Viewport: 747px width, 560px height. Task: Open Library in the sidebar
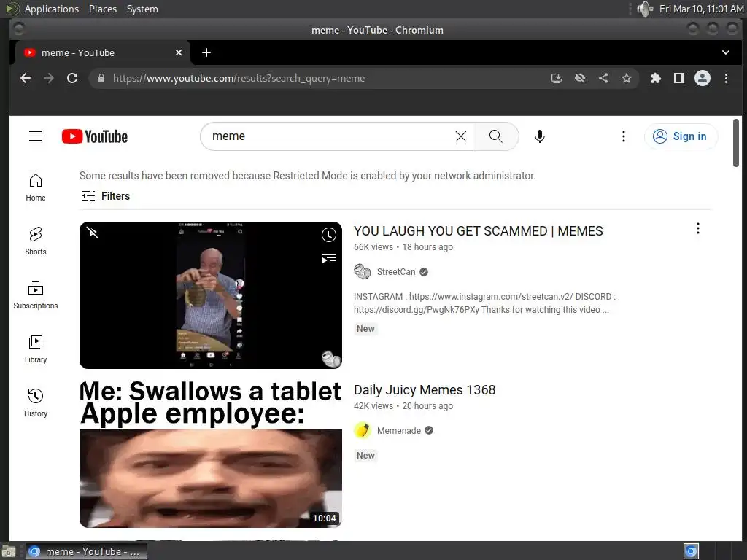36,349
